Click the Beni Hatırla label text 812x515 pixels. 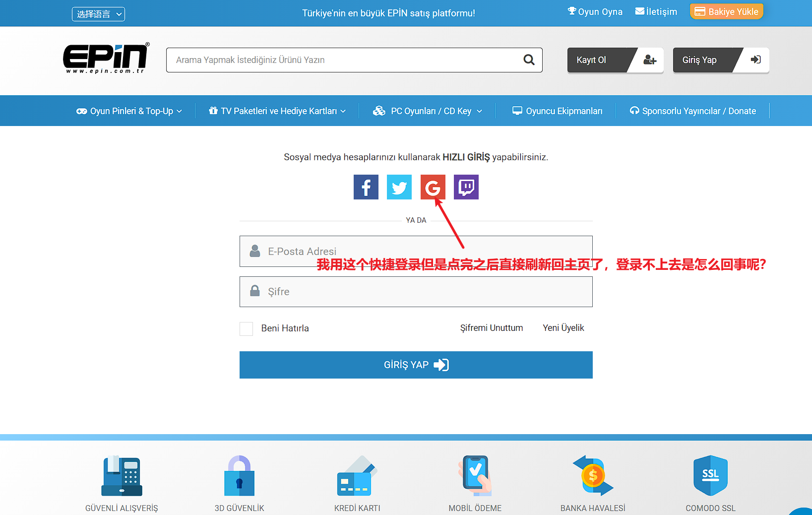click(285, 328)
